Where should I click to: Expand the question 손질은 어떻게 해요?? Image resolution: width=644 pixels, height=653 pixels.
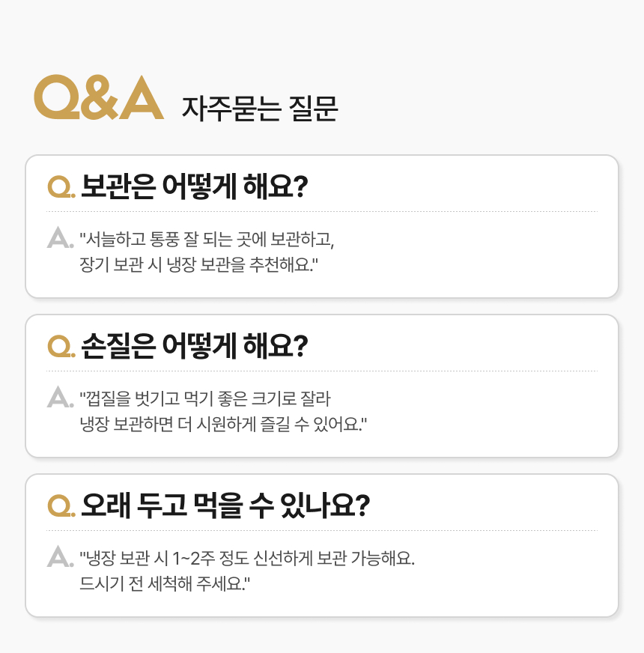click(194, 345)
